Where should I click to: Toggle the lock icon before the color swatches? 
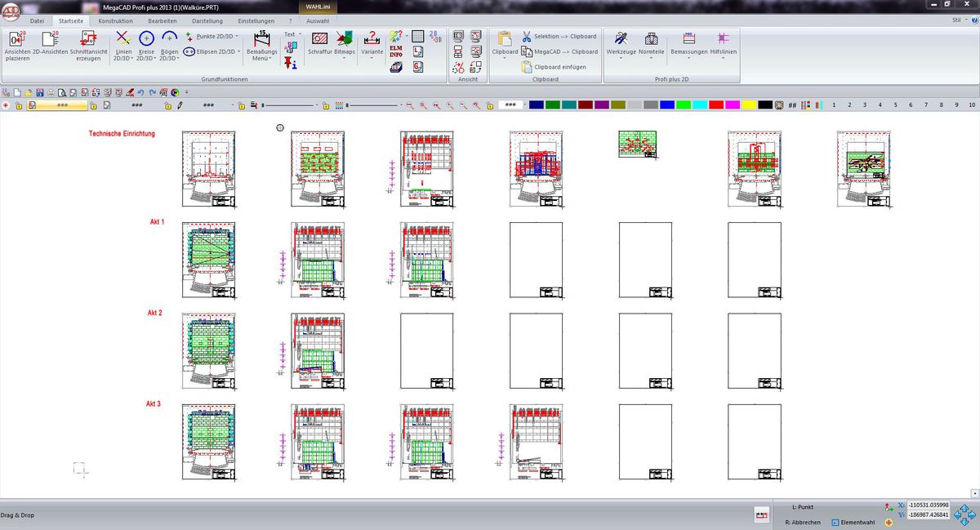[490, 105]
